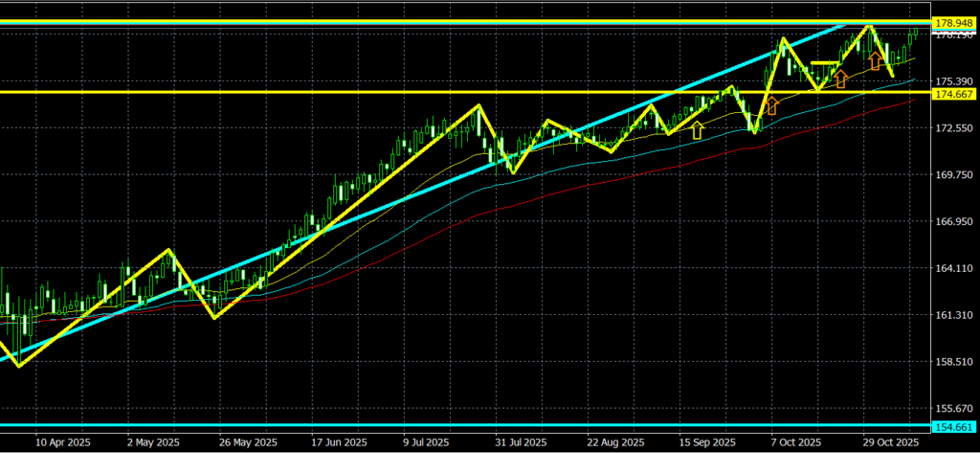Click the 17 Jun 2025 date label
The image size is (980, 453).
click(x=340, y=442)
